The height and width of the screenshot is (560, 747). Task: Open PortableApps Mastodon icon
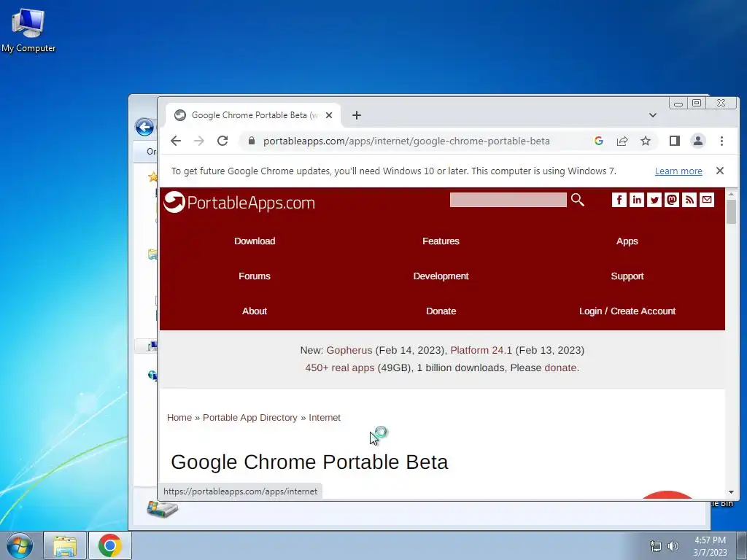click(672, 200)
